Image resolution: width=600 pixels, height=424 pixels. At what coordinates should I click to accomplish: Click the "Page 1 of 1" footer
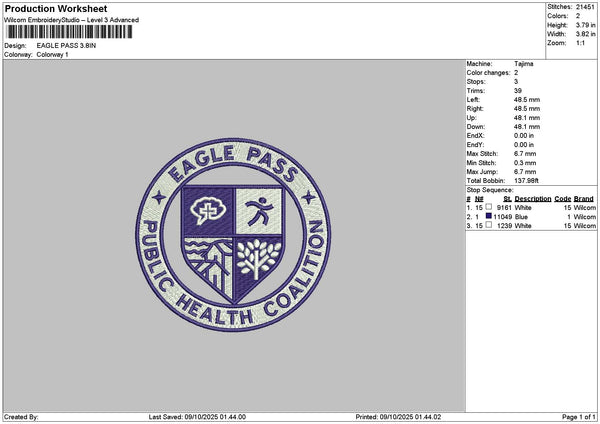(x=579, y=417)
